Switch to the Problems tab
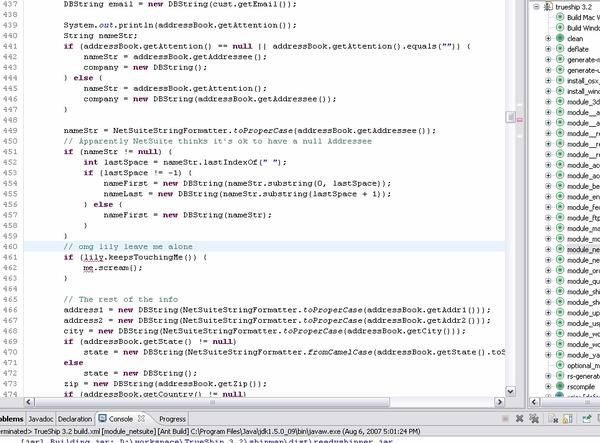This screenshot has width=600, height=443. 12,419
